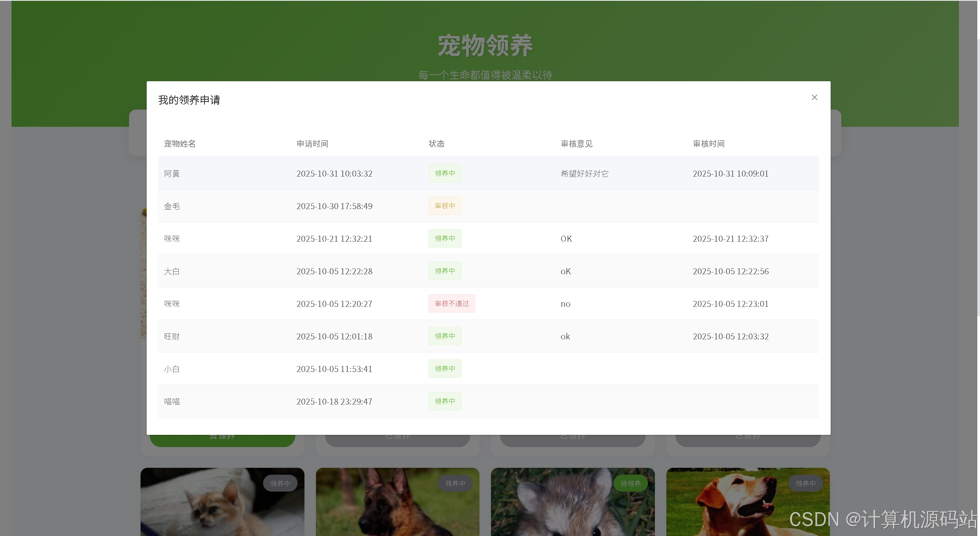Click the review time 2025-10-31 10:09:01
The width and height of the screenshot is (980, 536).
731,174
